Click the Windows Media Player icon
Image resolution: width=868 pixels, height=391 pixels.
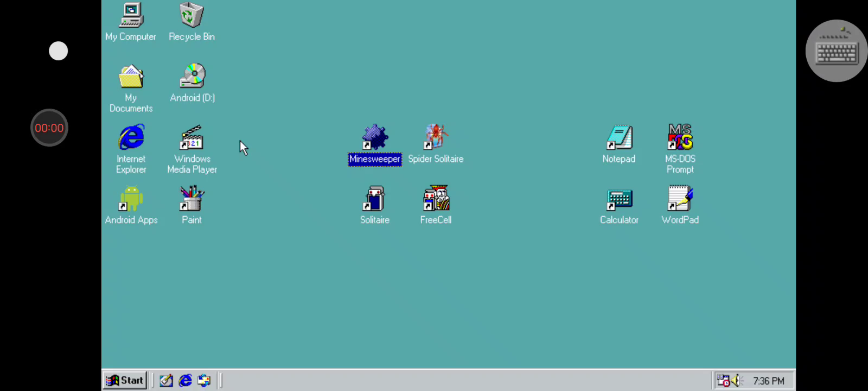[x=192, y=138]
